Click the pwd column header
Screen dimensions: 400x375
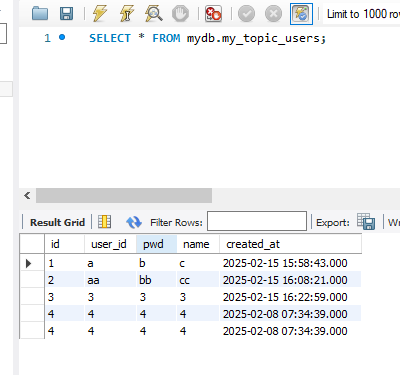tap(156, 244)
